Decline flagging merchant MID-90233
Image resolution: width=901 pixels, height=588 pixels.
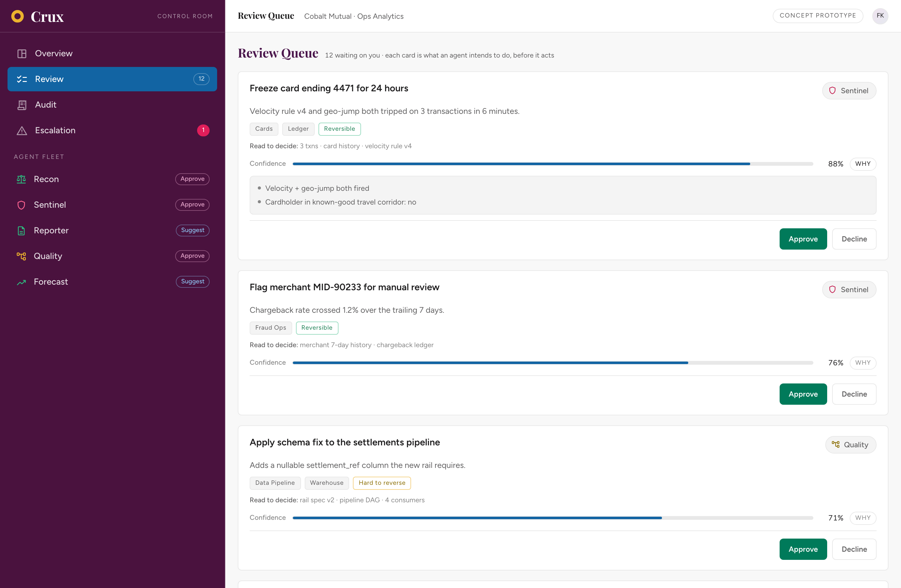(x=854, y=394)
